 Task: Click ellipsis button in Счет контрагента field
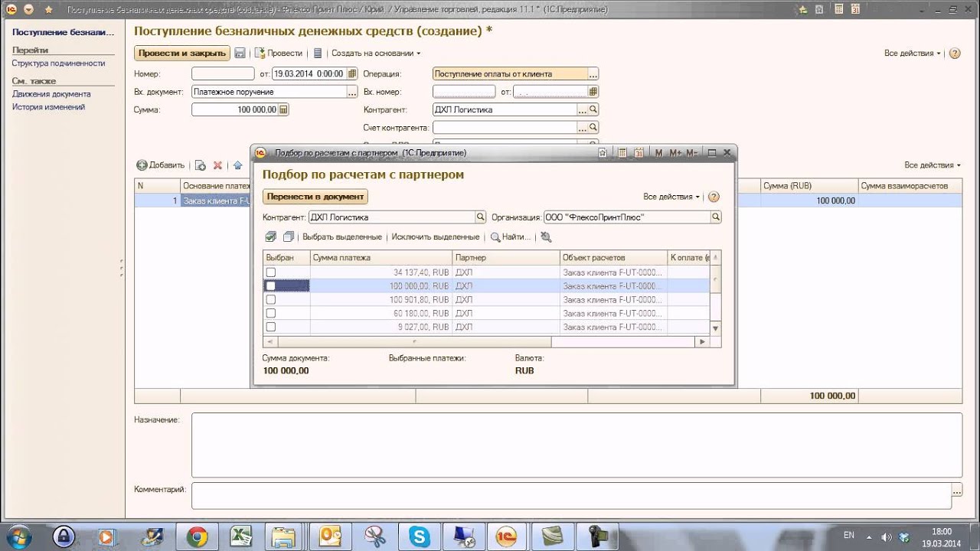click(583, 127)
